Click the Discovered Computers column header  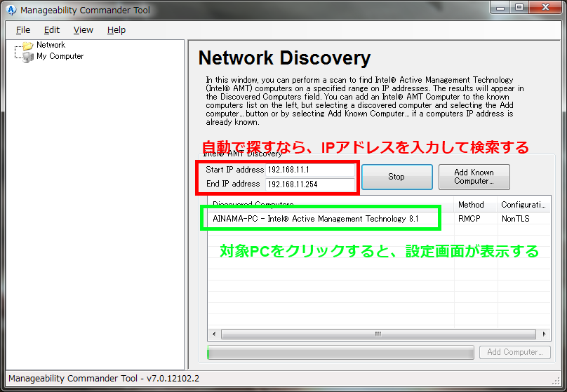(331, 204)
